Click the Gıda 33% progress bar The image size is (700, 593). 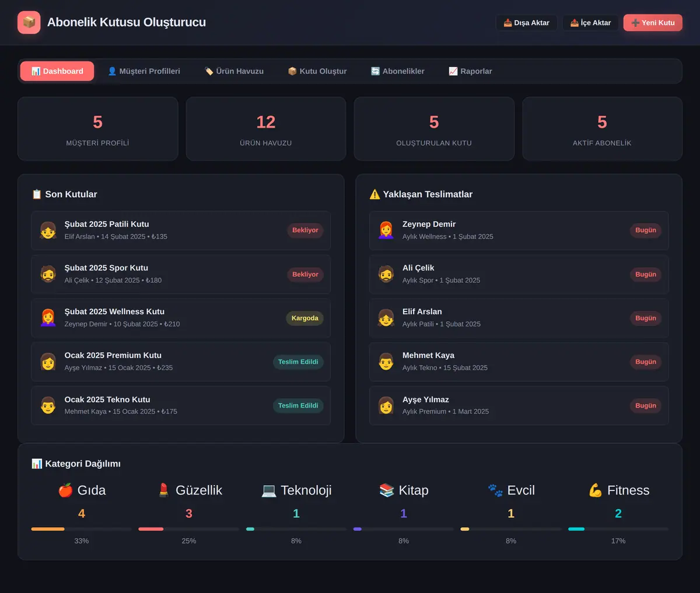[82, 529]
